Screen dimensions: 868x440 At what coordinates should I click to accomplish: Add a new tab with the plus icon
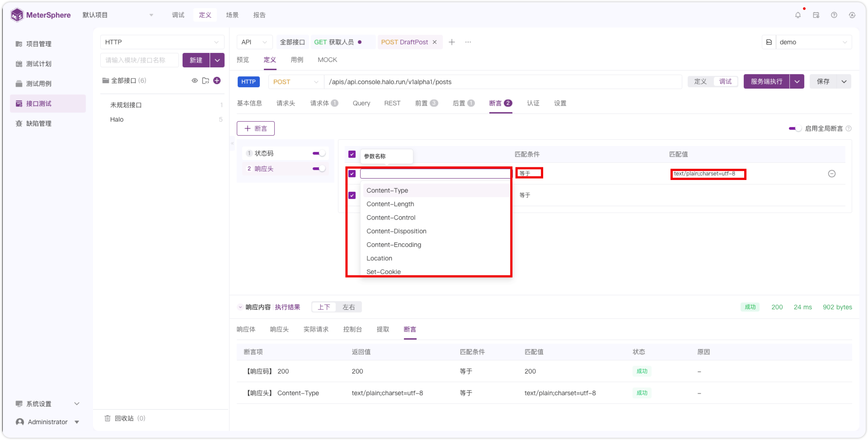pyautogui.click(x=452, y=42)
